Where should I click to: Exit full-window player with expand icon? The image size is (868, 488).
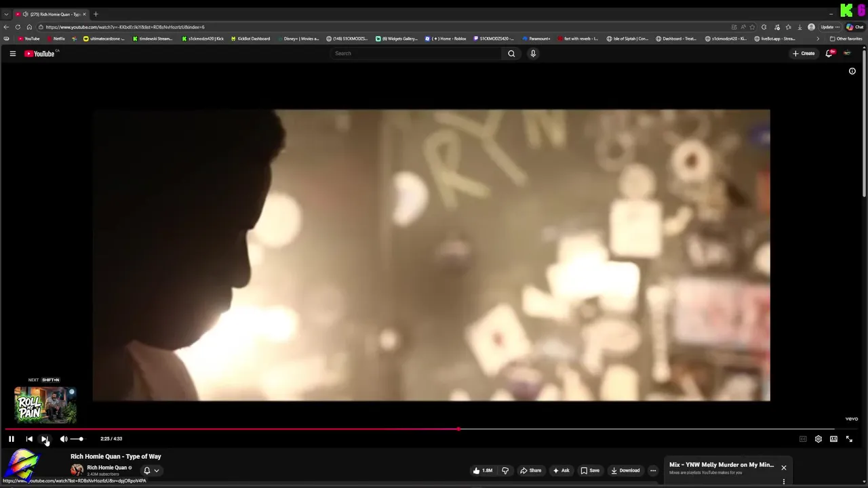point(849,439)
